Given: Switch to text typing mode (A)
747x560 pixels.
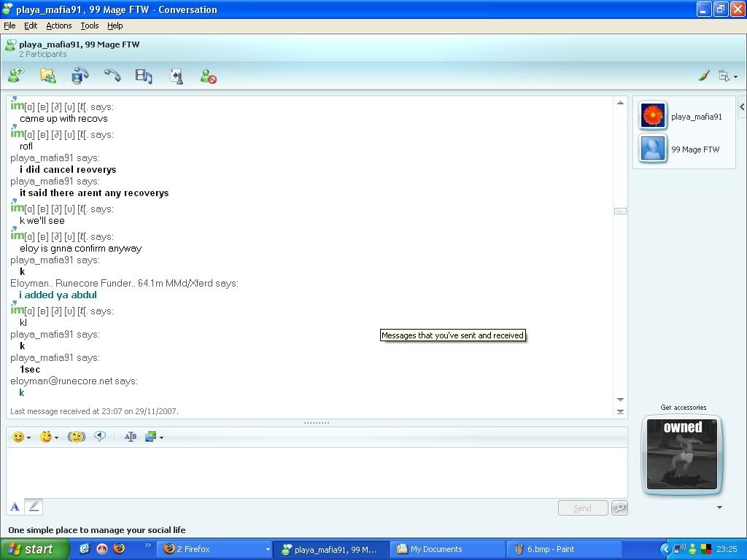Looking at the screenshot, I should point(15,507).
